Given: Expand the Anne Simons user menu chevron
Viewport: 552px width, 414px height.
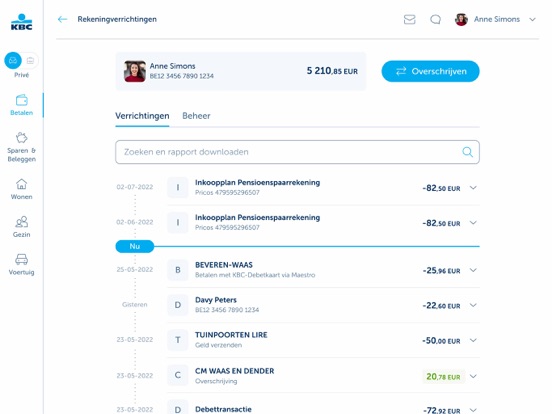Looking at the screenshot, I should pyautogui.click(x=532, y=19).
